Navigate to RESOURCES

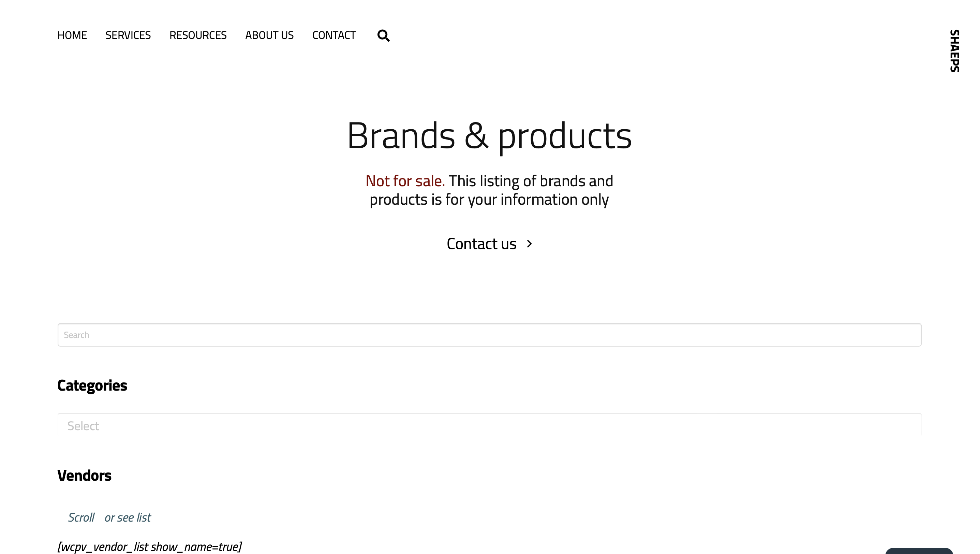[198, 35]
